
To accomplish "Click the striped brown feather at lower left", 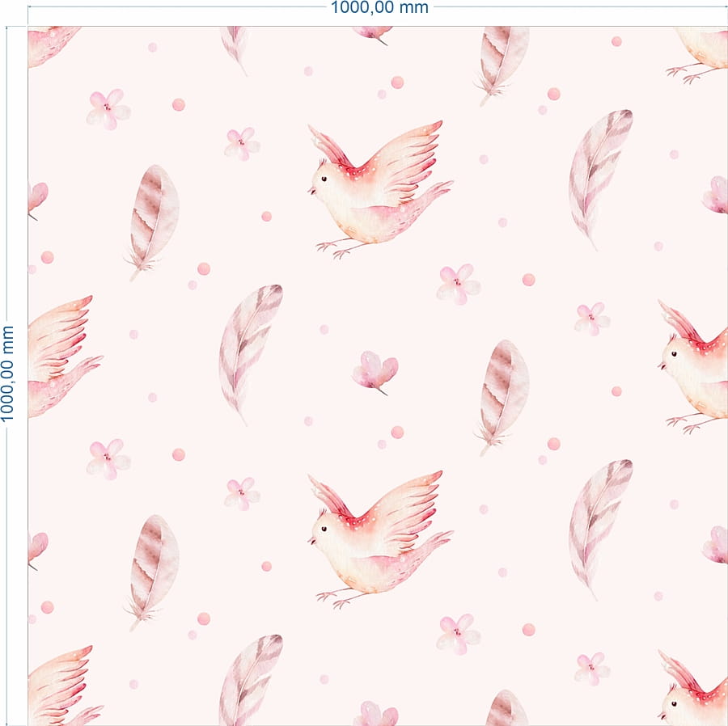I will tap(152, 572).
